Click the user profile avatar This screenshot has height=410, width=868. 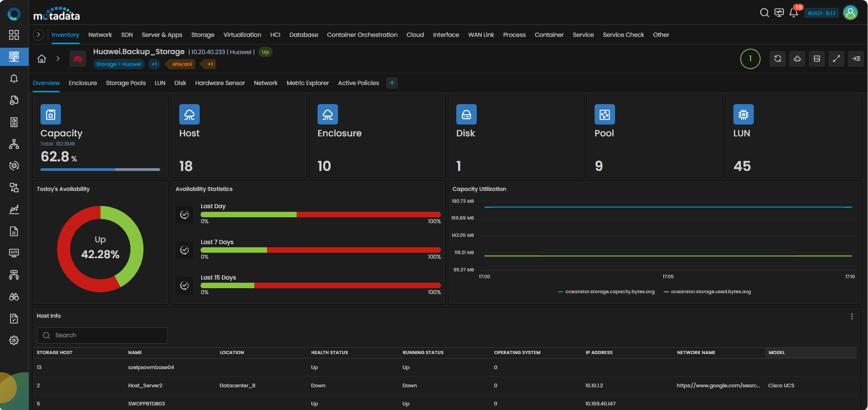[850, 13]
